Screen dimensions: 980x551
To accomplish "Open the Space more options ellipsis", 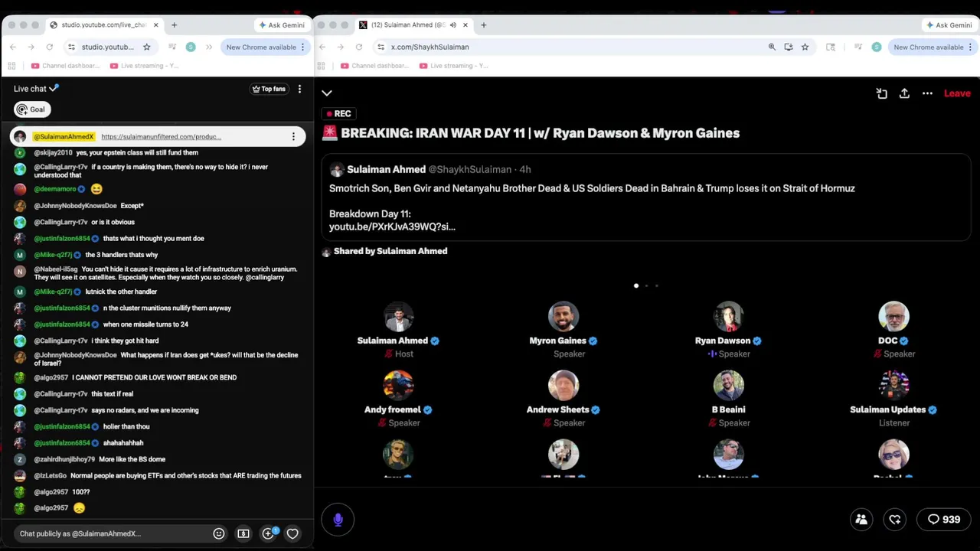I will (927, 93).
